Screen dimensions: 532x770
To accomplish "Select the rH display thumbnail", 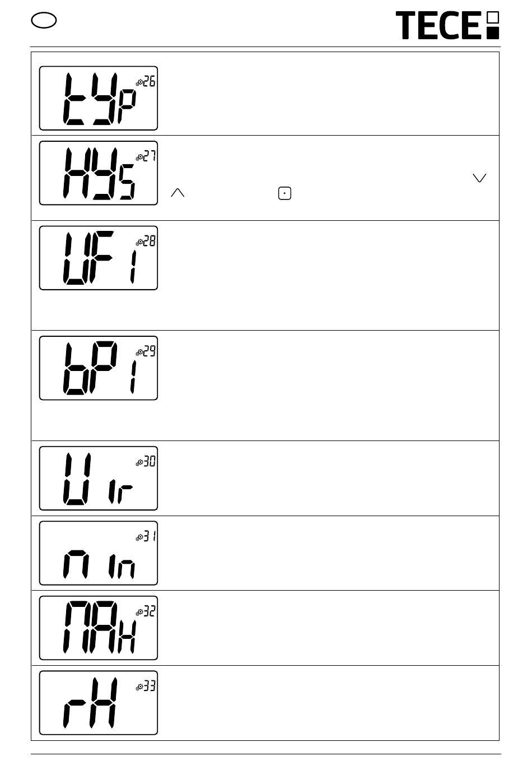I will [x=99, y=703].
